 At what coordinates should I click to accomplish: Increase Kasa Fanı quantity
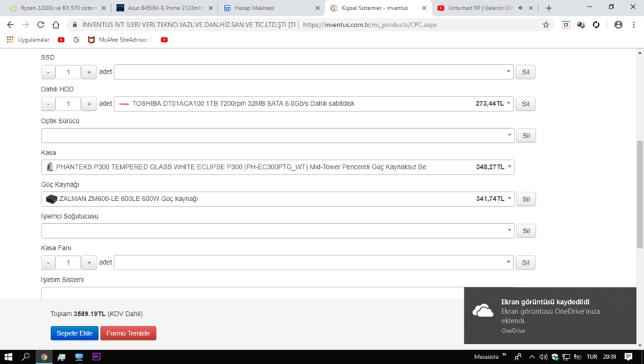[89, 262]
